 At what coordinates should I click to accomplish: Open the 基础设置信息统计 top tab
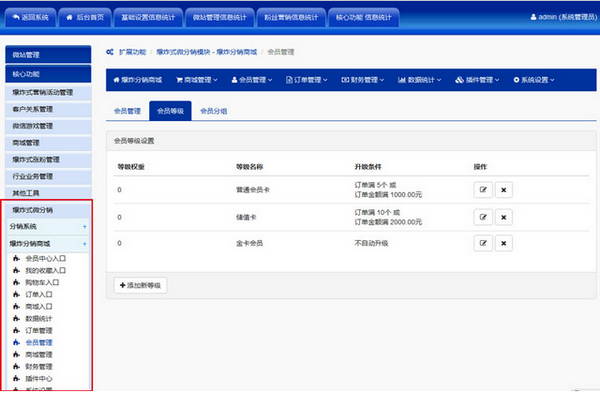pos(148,18)
